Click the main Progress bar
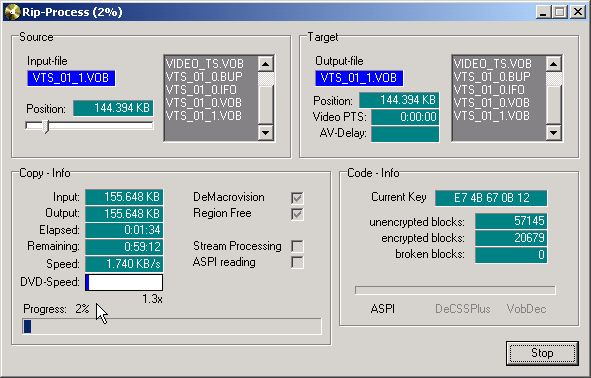Image resolution: width=591 pixels, height=378 pixels. (x=172, y=326)
